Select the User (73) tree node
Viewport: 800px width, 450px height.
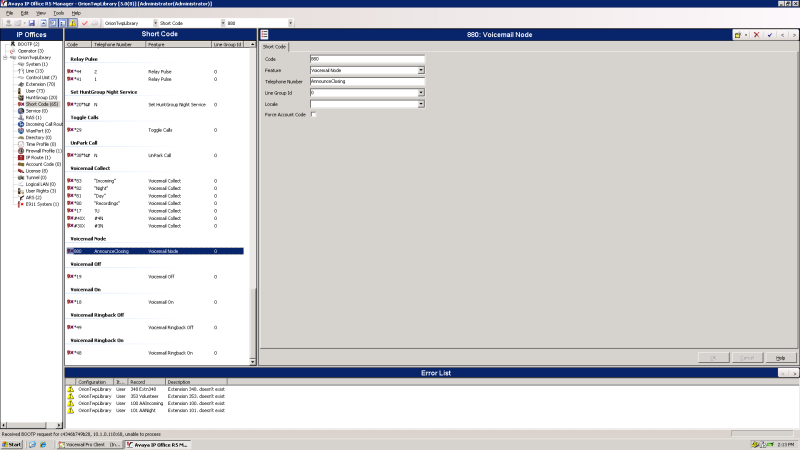[35, 91]
